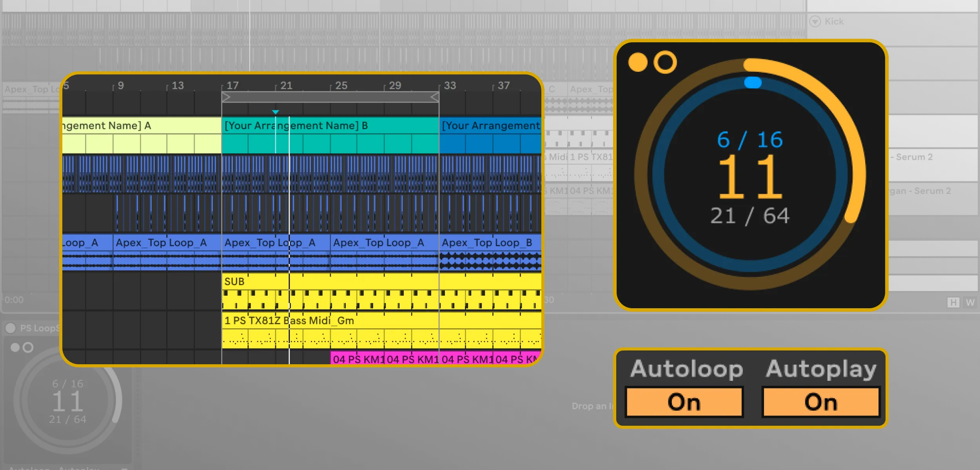Click the blue playhead dot on the loop ring
The image size is (980, 470).
click(x=753, y=82)
